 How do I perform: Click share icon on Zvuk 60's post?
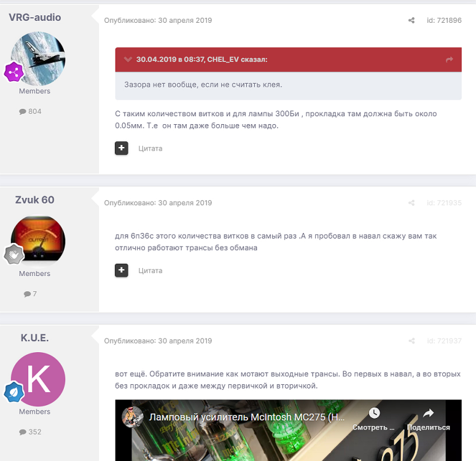click(x=412, y=203)
